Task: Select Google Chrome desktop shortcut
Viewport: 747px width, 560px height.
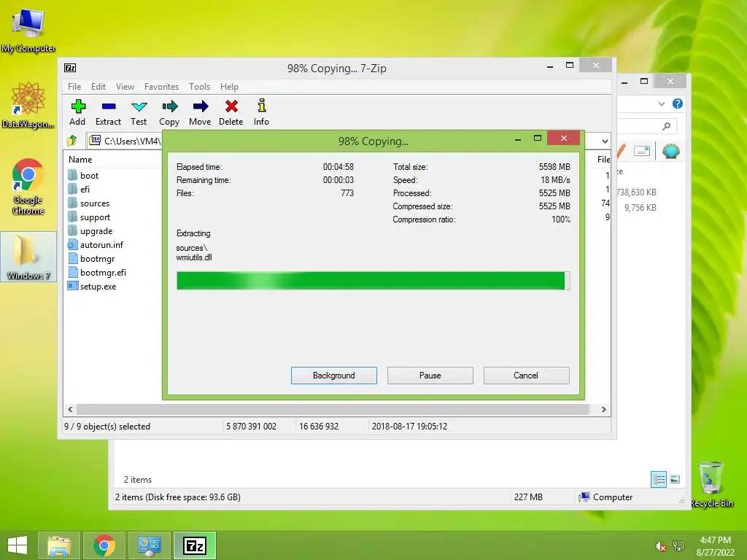Action: pos(28,187)
